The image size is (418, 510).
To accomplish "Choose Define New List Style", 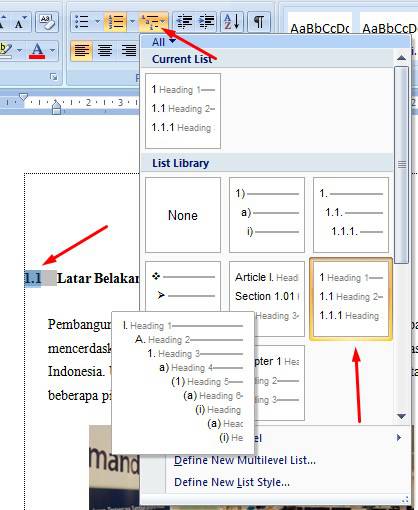I will 232,482.
